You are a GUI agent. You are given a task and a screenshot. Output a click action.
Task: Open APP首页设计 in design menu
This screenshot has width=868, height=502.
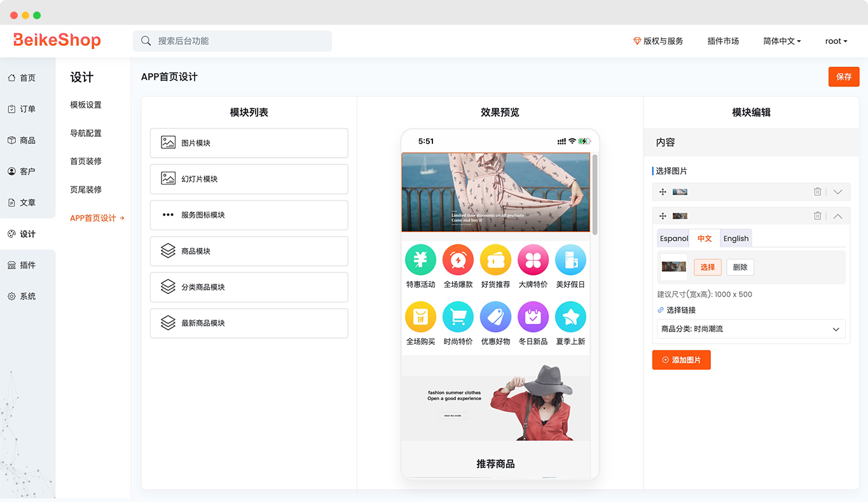tap(97, 218)
